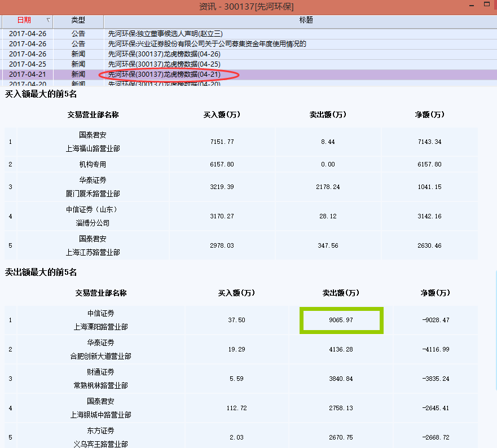Click the 7143.34 net amount cell

tap(429, 142)
